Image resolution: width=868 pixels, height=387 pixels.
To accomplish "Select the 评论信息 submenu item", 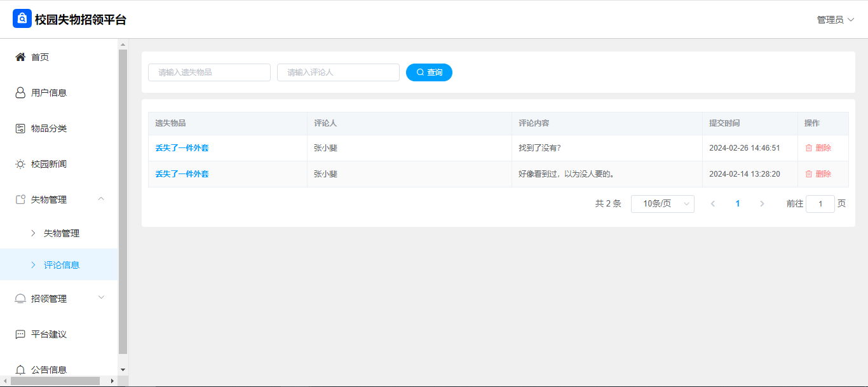I will point(62,265).
